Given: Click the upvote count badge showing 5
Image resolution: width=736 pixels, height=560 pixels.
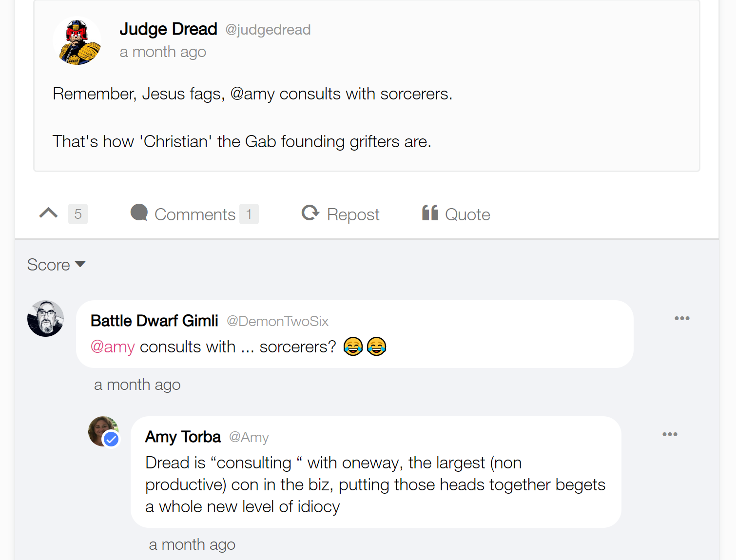Looking at the screenshot, I should (x=78, y=214).
